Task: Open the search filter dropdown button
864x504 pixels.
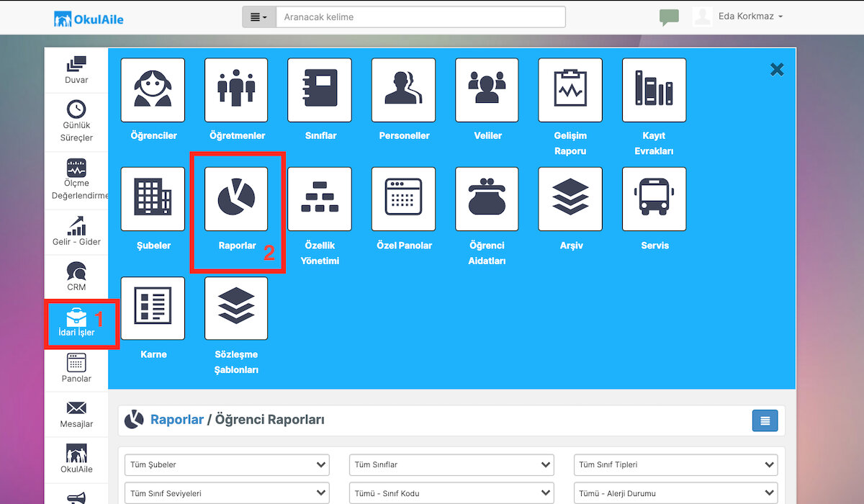Action: [259, 17]
